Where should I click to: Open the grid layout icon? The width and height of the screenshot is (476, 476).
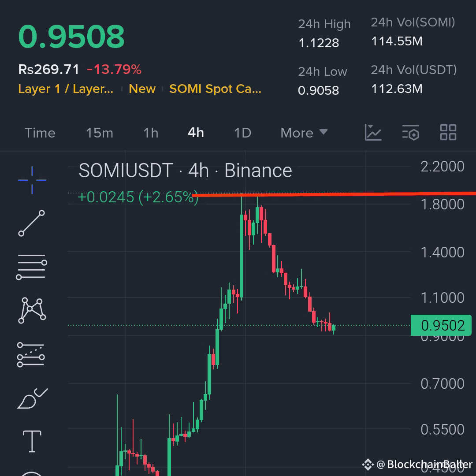click(x=448, y=132)
